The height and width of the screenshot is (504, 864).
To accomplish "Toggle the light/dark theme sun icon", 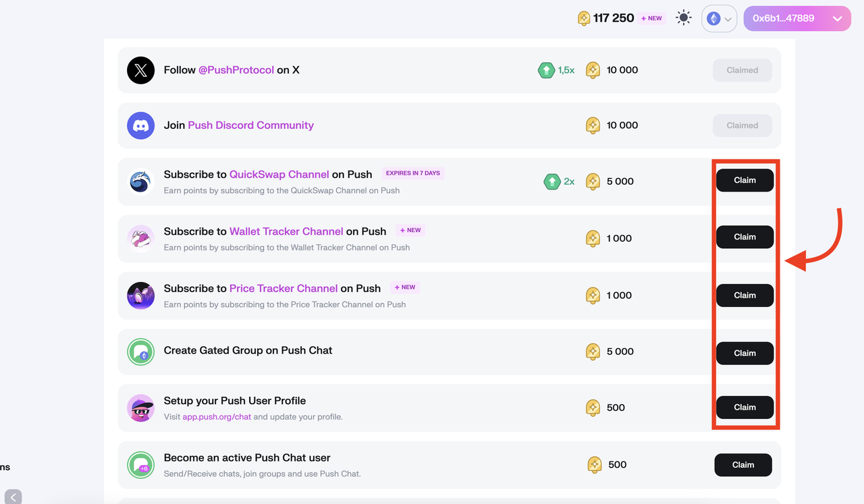I will click(x=684, y=18).
